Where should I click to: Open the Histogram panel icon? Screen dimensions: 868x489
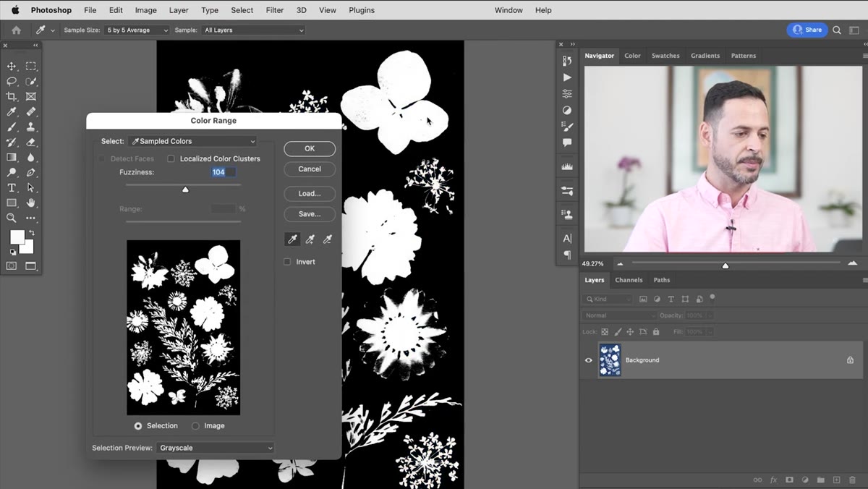(x=567, y=167)
